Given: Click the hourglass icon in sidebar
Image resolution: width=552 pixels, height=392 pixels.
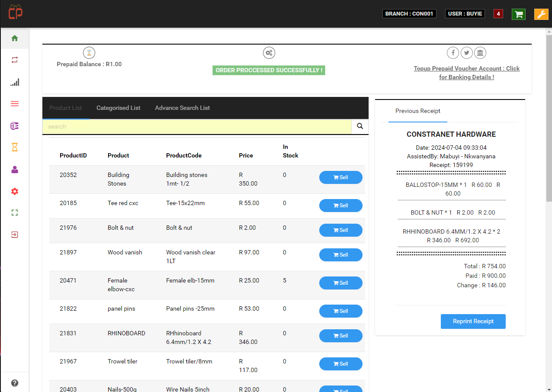Looking at the screenshot, I should 15,148.
